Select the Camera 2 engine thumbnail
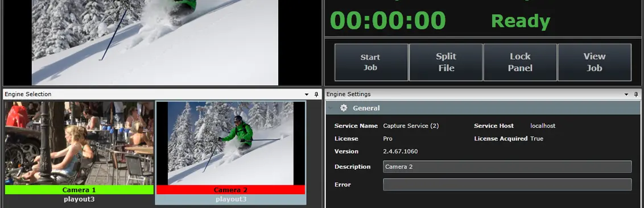Image resolution: width=644 pixels, height=208 pixels. pos(231,143)
